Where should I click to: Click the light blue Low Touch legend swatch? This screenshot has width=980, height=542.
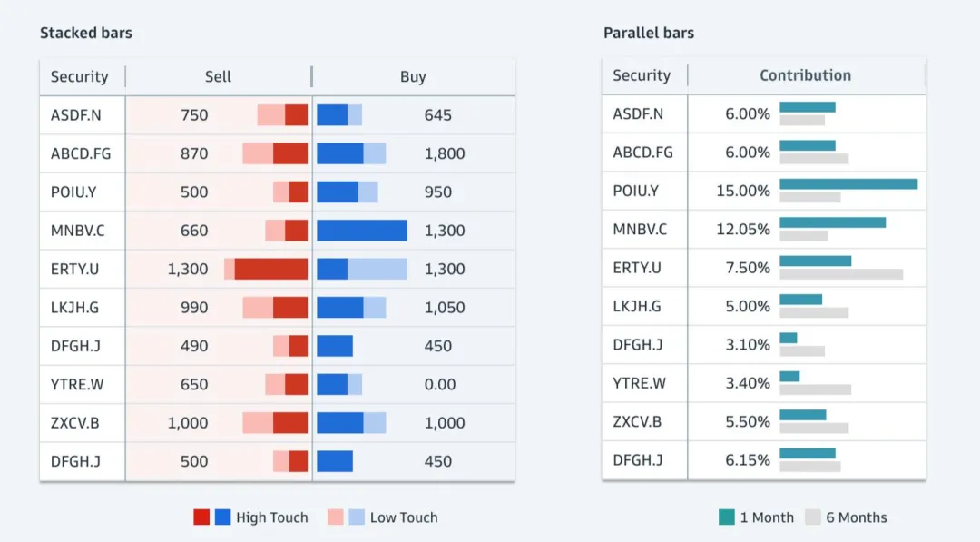click(x=358, y=517)
